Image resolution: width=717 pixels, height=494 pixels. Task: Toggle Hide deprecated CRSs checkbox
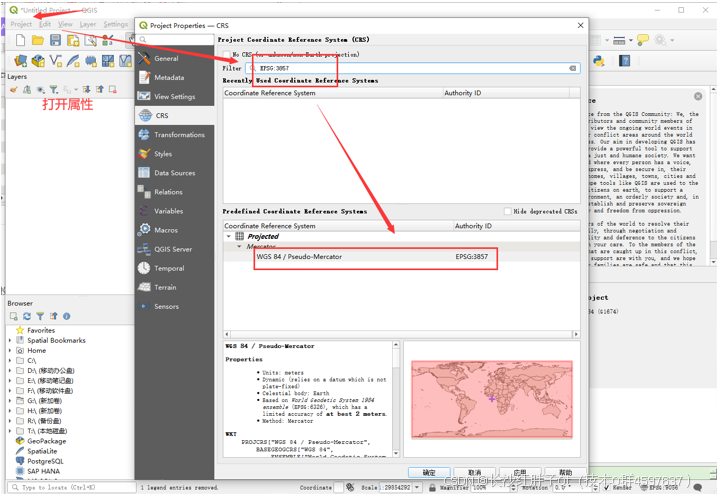508,211
